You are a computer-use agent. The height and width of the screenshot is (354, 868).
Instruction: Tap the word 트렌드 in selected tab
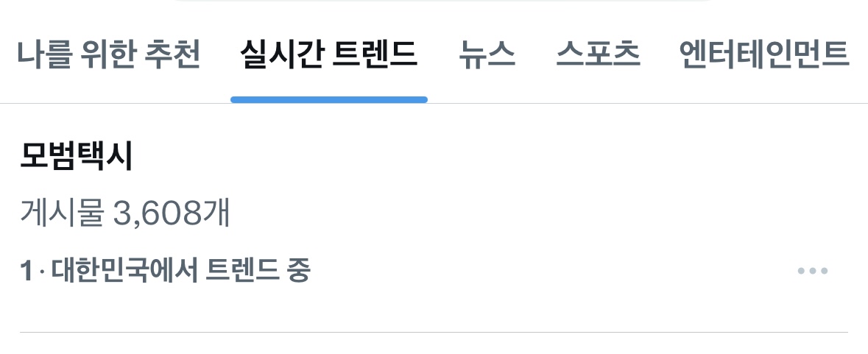pos(375,54)
